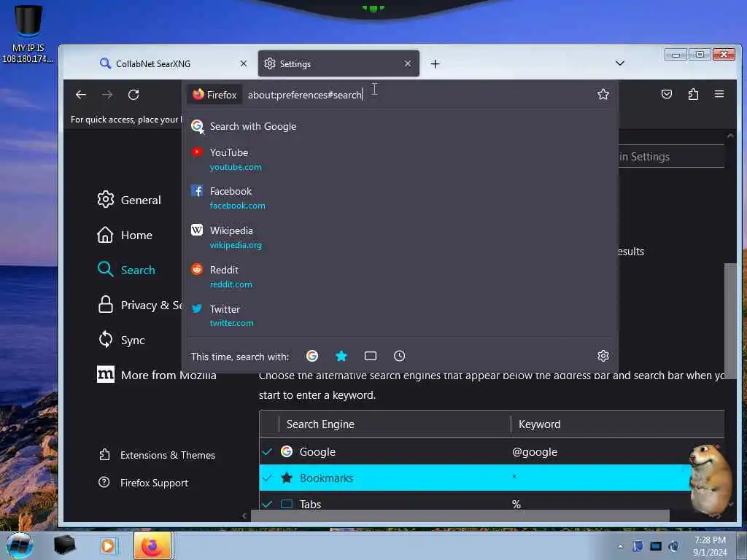Image resolution: width=747 pixels, height=560 pixels.
Task: Select Wikipedia suggestion
Action: click(400, 237)
